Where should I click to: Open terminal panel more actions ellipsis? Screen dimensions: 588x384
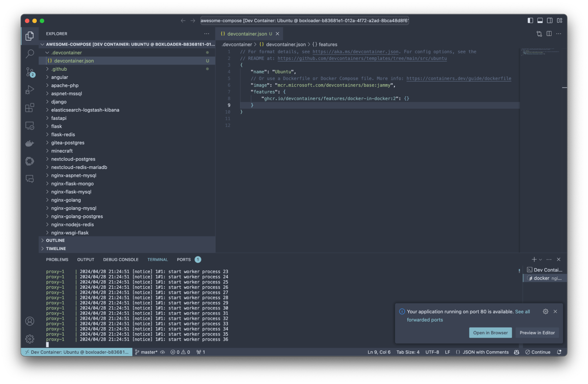[549, 259]
